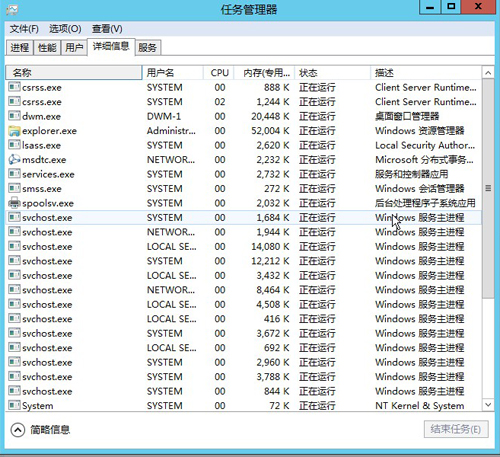Select the services.exe process name
This screenshot has width=500, height=457.
(48, 174)
